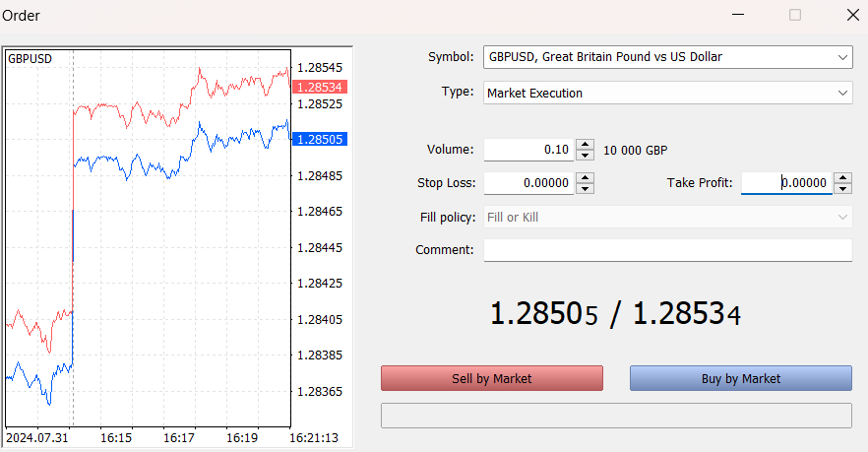Image resolution: width=868 pixels, height=452 pixels.
Task: Click the 1.28365 price axis label
Action: [x=320, y=392]
